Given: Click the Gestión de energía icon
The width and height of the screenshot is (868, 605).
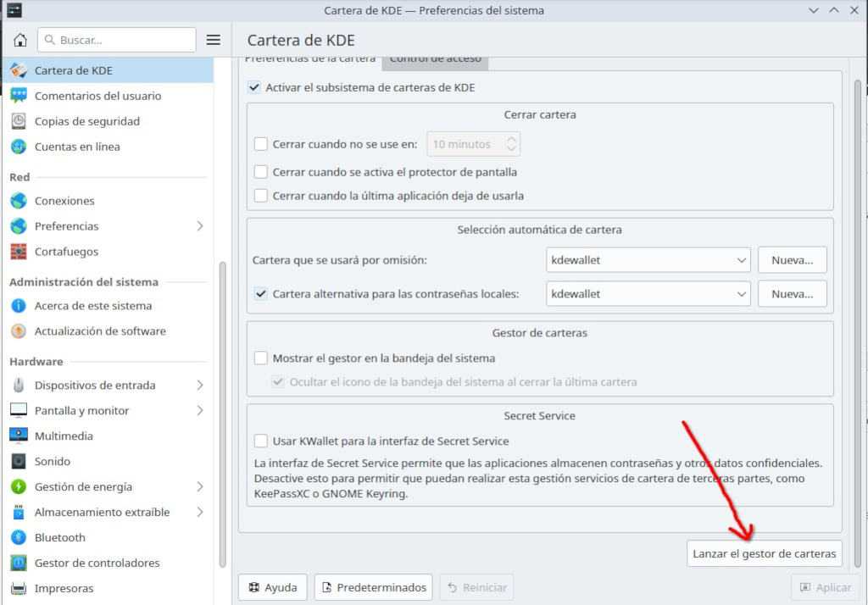Looking at the screenshot, I should [x=19, y=486].
